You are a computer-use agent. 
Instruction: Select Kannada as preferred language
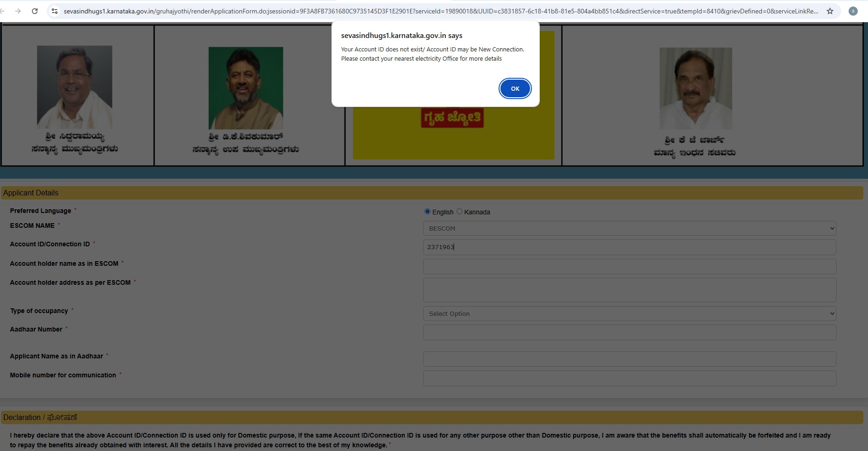459,212
